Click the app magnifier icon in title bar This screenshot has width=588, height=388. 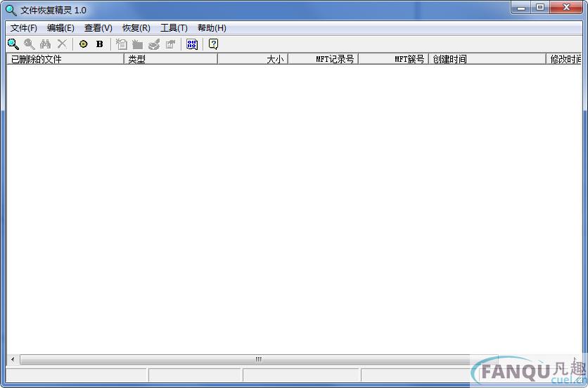coord(11,10)
